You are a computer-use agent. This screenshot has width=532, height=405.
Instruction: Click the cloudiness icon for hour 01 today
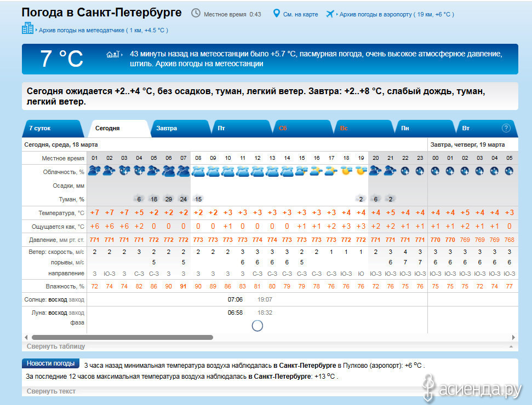(94, 171)
